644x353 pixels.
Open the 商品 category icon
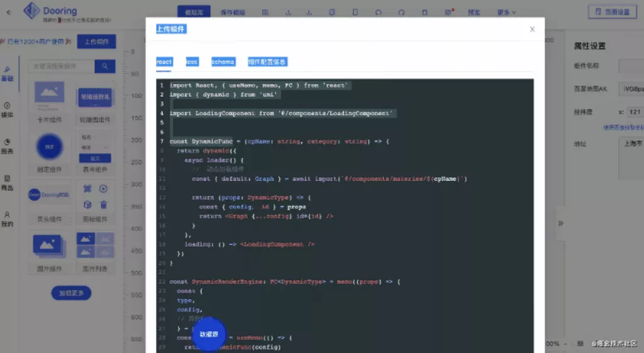click(x=7, y=182)
